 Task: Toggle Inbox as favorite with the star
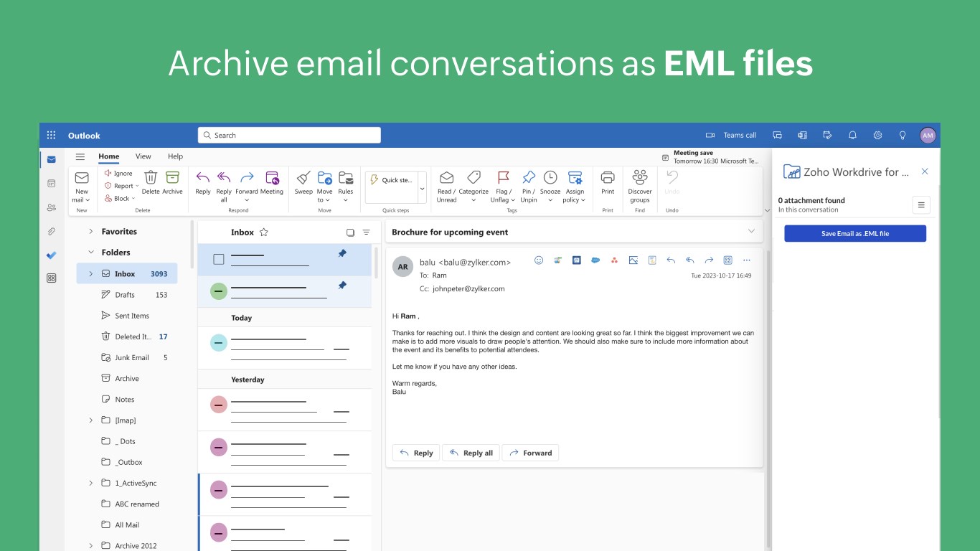coord(263,232)
